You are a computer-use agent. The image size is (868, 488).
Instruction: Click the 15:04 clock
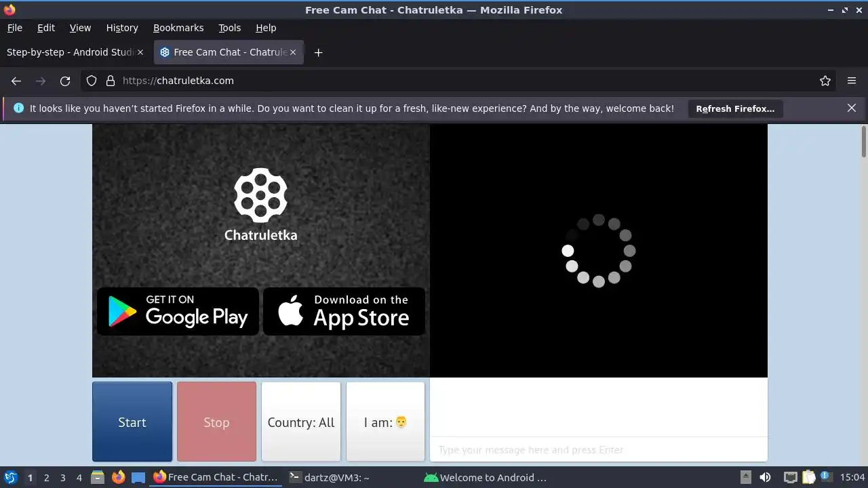pyautogui.click(x=852, y=477)
